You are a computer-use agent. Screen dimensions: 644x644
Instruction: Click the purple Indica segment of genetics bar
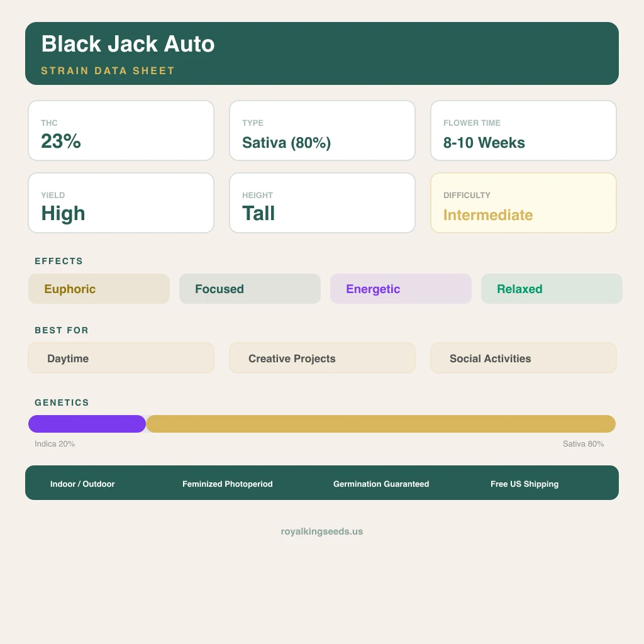click(x=87, y=424)
